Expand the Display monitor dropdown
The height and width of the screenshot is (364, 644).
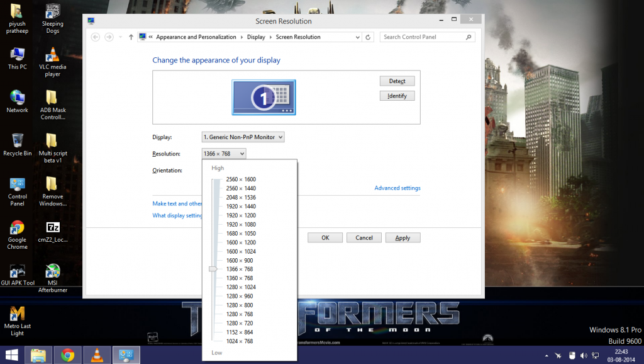(x=243, y=137)
